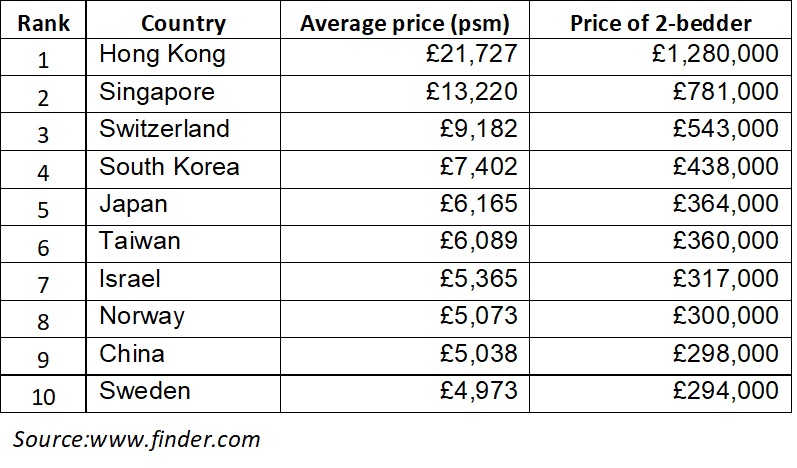Open the www.finder.com source link

[175, 440]
